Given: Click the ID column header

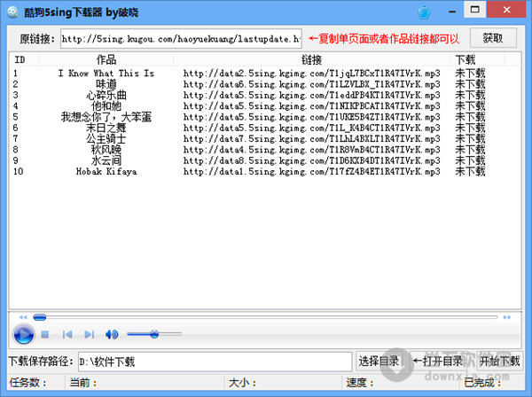Looking at the screenshot, I should tap(20, 59).
